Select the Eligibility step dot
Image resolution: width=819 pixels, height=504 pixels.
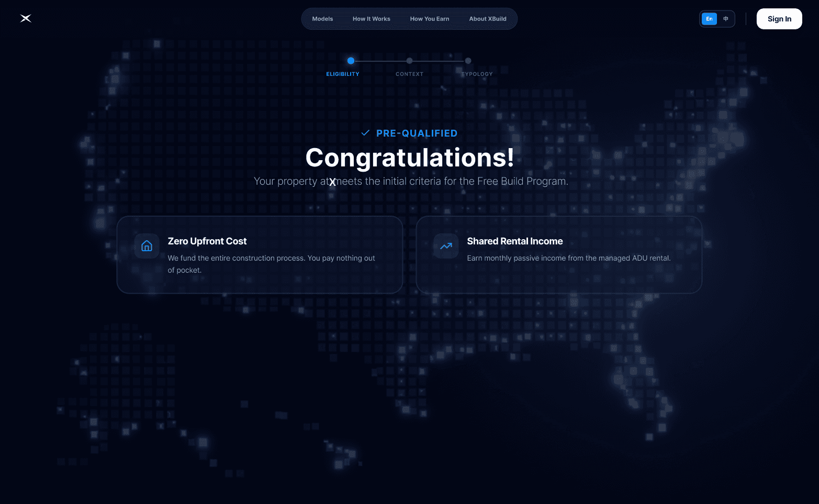coord(351,61)
